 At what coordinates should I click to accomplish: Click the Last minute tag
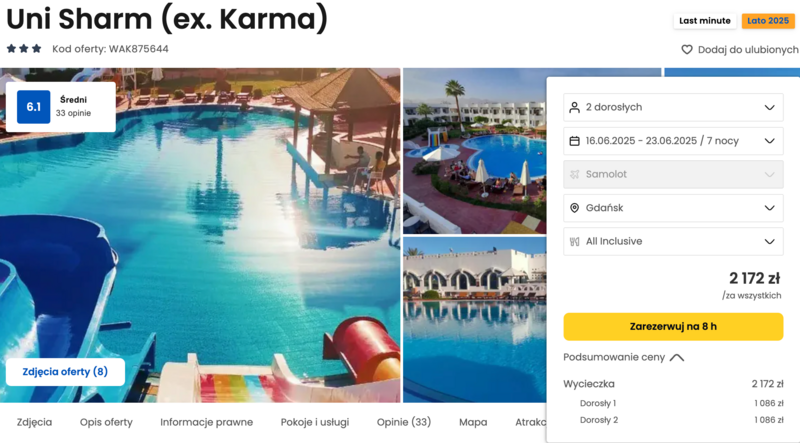tap(705, 21)
